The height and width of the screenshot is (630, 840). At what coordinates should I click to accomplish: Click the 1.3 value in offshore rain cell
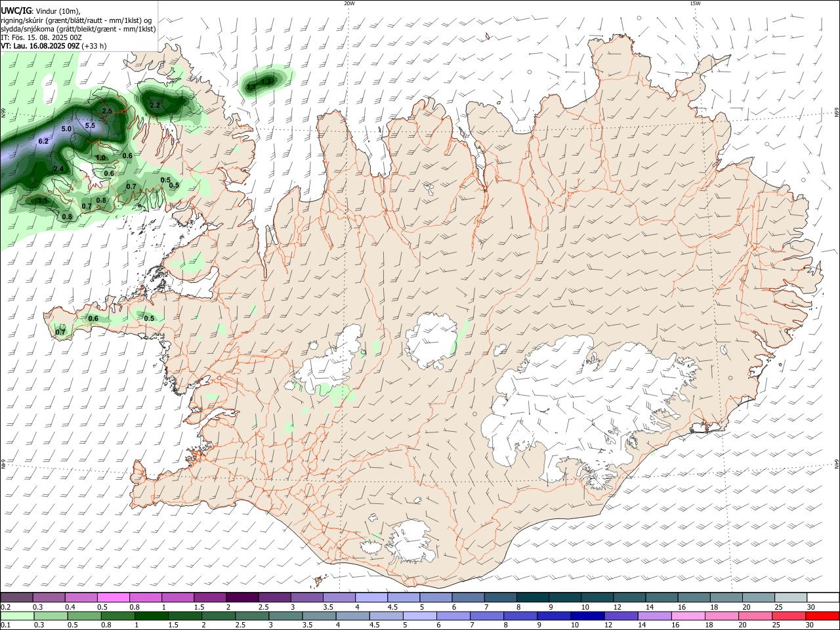pyautogui.click(x=266, y=81)
